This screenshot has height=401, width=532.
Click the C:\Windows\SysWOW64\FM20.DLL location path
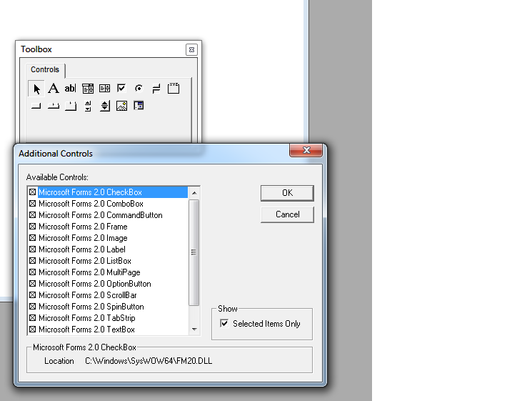click(149, 361)
